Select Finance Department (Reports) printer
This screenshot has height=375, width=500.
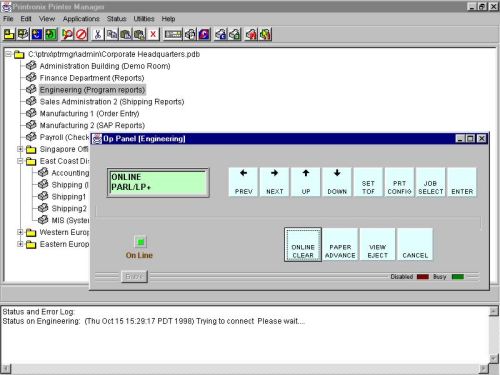[92, 78]
